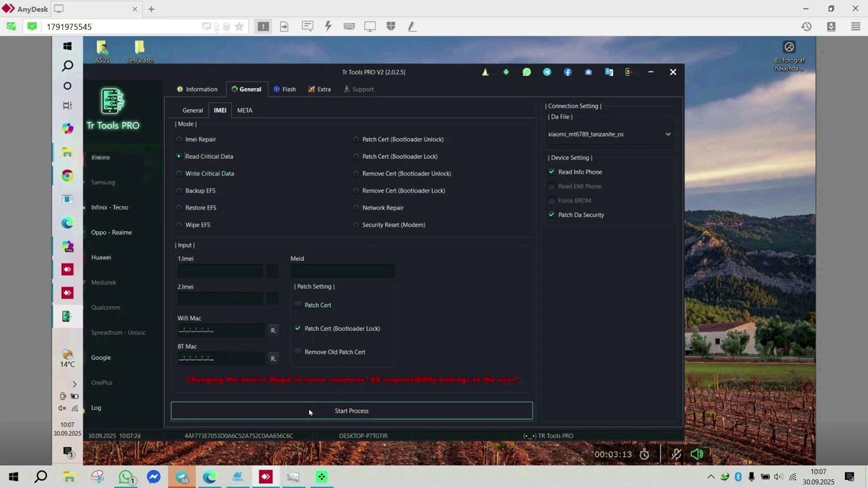Select Security Reset (Modem) mode
868x488 pixels.
tap(389, 224)
